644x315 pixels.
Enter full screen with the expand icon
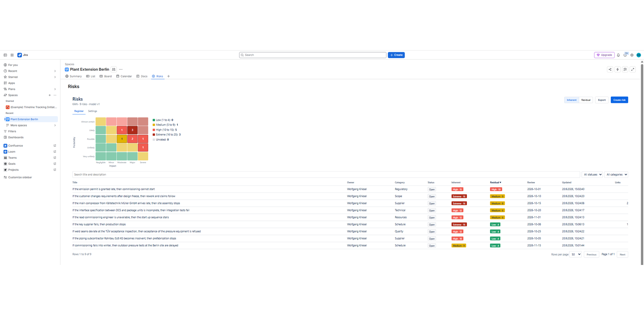pos(633,69)
